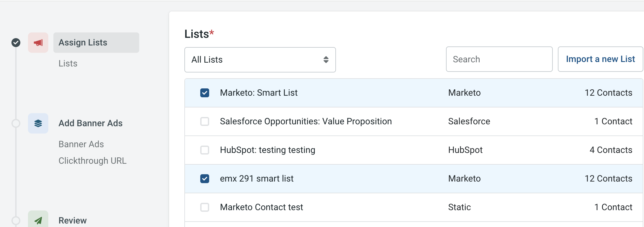
Task: Click the green paper plane Review icon
Action: click(38, 219)
